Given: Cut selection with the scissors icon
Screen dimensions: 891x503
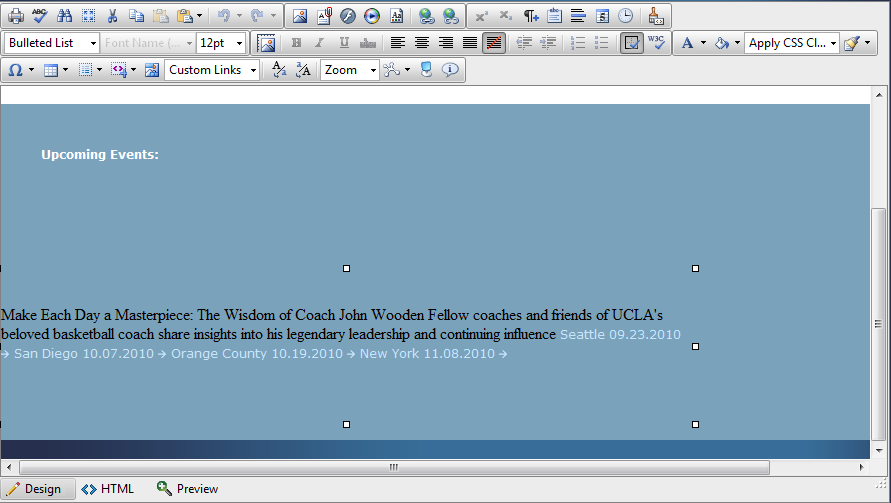Looking at the screenshot, I should point(113,16).
